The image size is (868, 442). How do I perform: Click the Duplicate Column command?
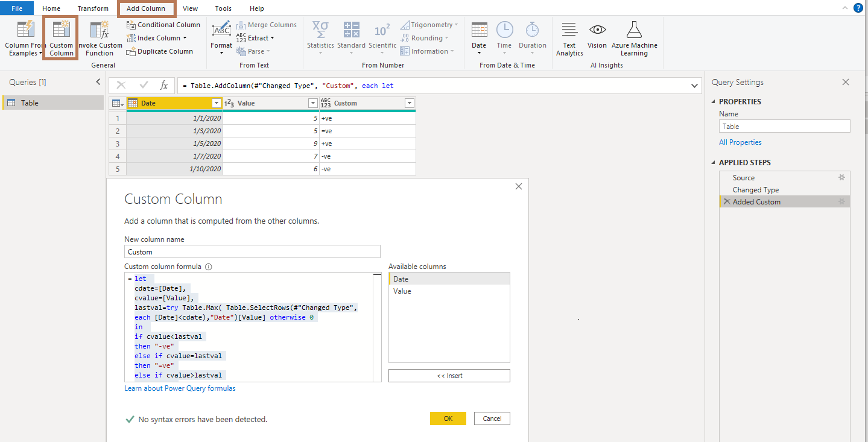[159, 51]
